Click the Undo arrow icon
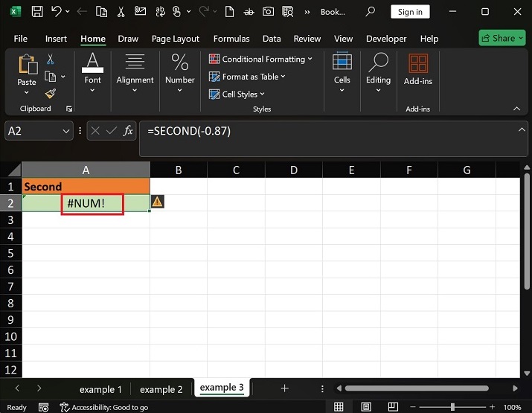This screenshot has width=532, height=413. 57,12
